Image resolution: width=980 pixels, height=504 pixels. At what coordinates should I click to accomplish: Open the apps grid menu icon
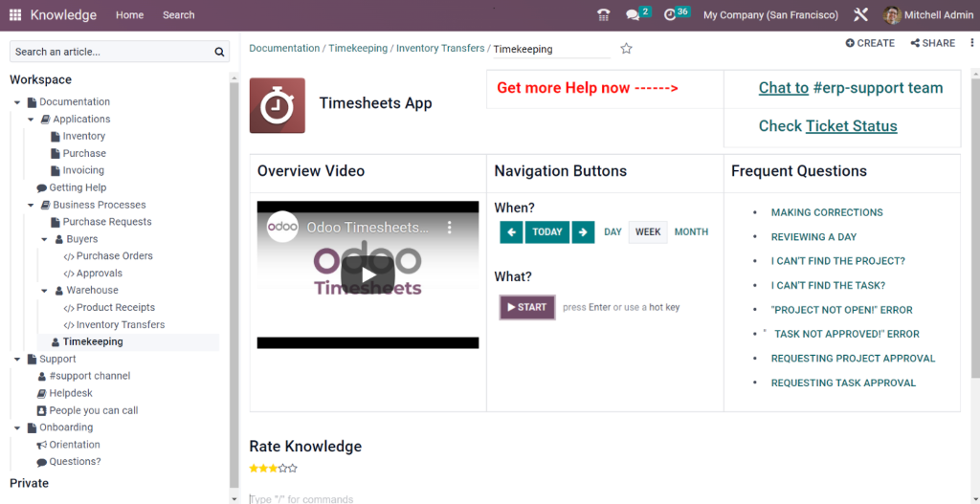(15, 15)
